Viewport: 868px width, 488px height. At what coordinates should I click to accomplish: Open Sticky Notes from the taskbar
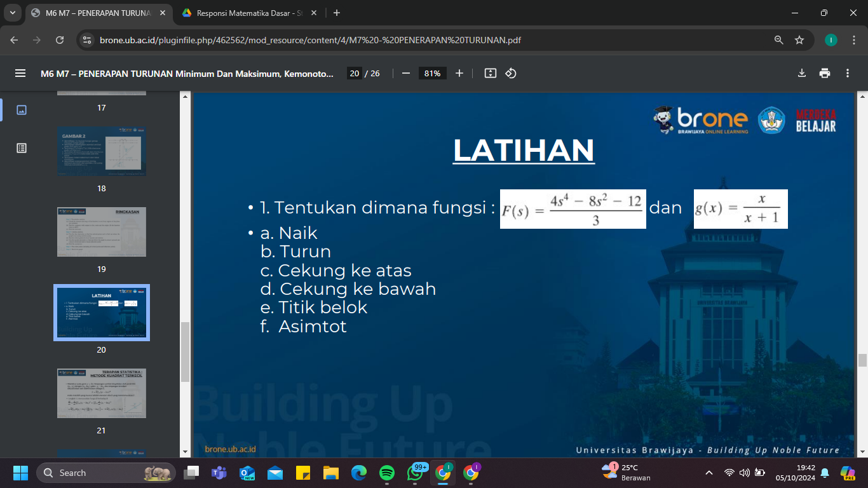coord(303,473)
